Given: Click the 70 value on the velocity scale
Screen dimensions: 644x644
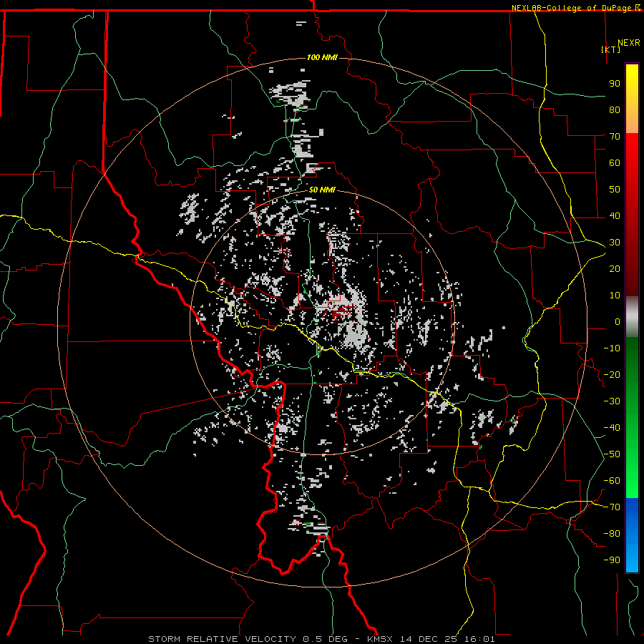Looking at the screenshot, I should click(x=615, y=137).
